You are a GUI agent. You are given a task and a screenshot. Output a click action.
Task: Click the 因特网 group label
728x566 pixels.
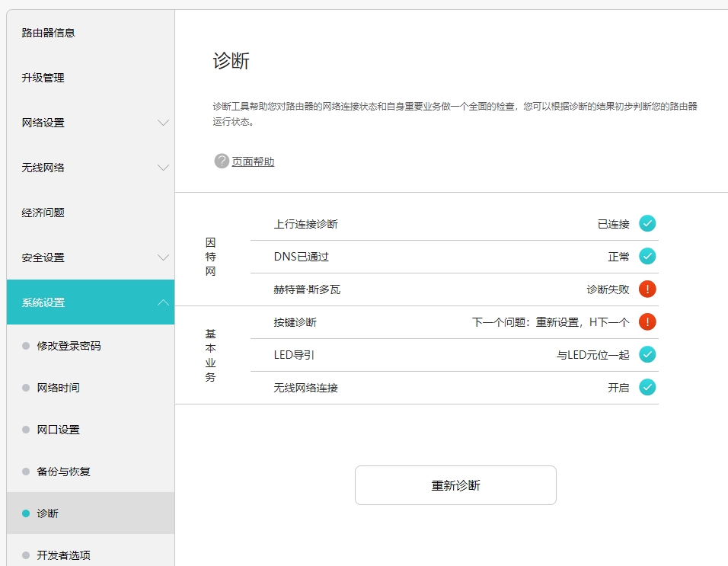pyautogui.click(x=210, y=257)
